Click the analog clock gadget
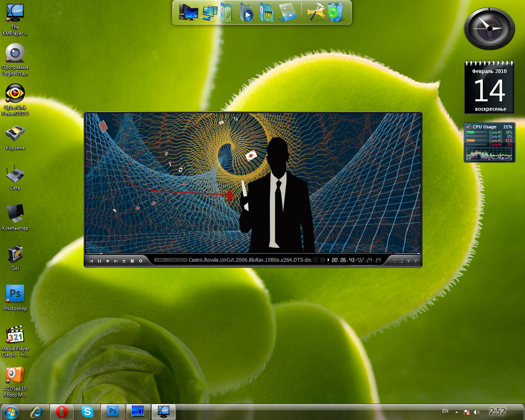 [489, 28]
